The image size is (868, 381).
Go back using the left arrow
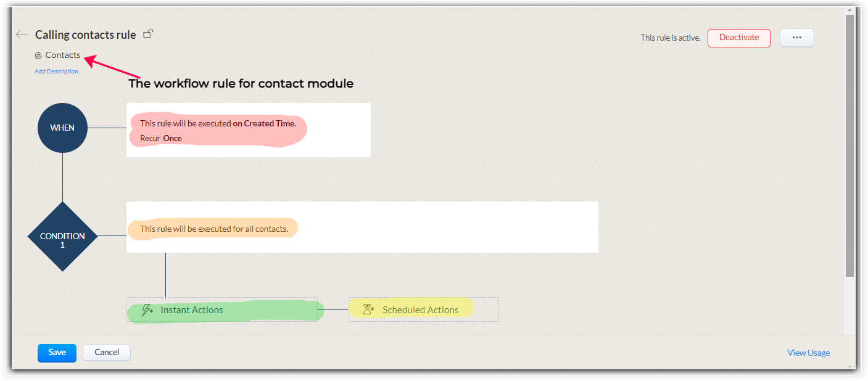tap(22, 35)
